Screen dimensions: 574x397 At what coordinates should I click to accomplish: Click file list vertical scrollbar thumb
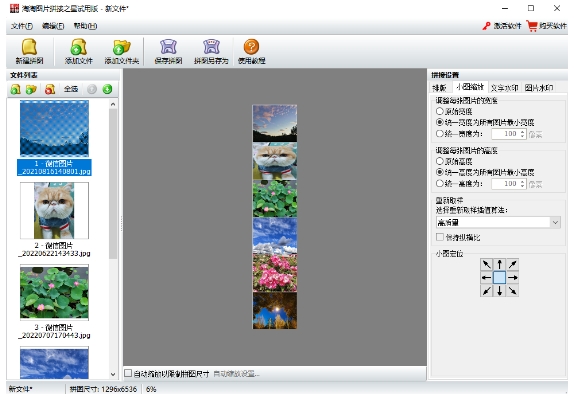[x=113, y=184]
